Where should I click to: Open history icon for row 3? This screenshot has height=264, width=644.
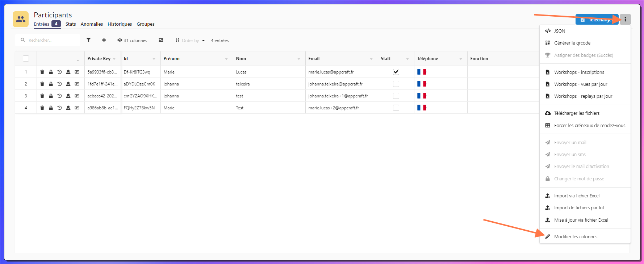point(59,96)
